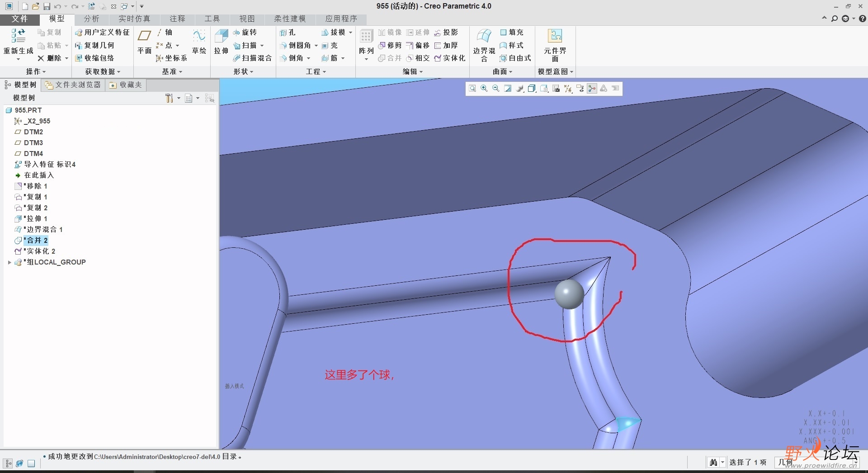The image size is (868, 473).
Task: Click the Fill (填充) surface tool
Action: (512, 33)
